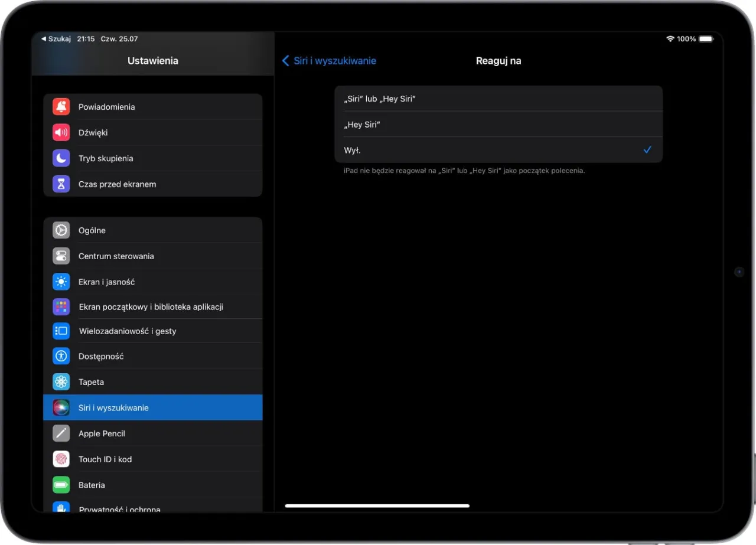
Task: Go to Tapeta wallpaper settings
Action: pos(92,382)
